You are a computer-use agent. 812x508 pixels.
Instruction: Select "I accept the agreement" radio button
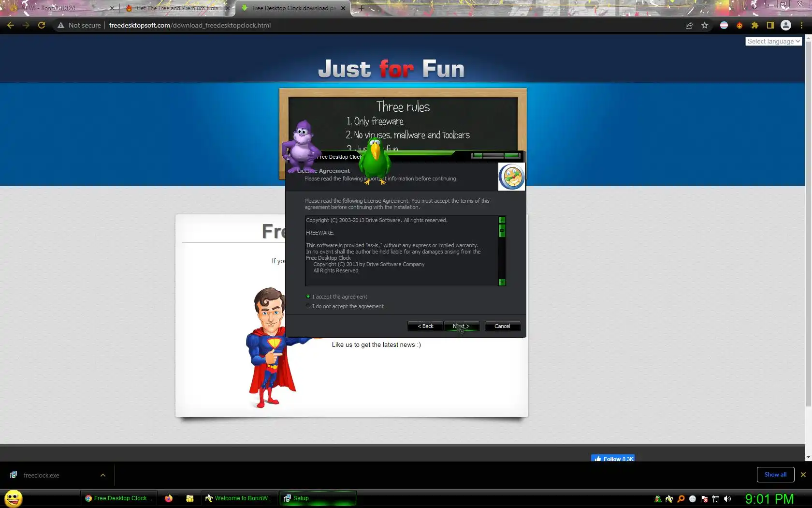click(308, 297)
